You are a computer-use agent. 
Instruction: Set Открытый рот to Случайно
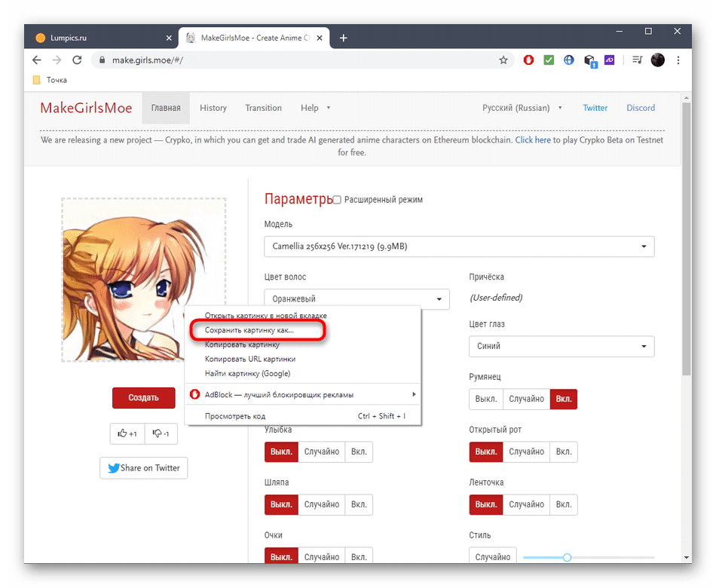point(526,452)
